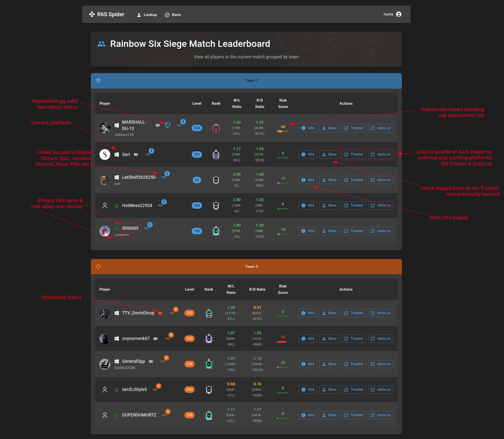Open the Lookup menu item
This screenshot has width=504, height=439.
(147, 15)
